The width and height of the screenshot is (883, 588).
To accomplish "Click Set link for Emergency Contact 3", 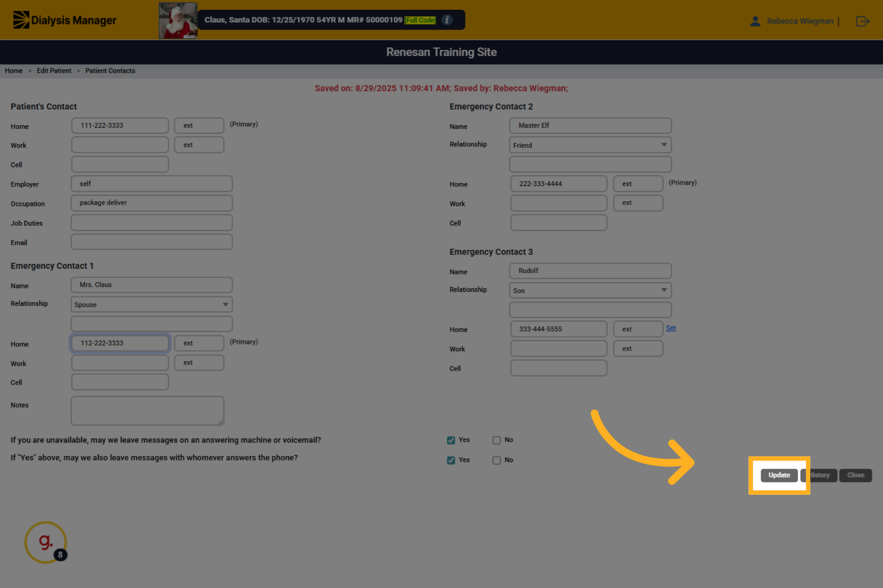I will (x=671, y=328).
